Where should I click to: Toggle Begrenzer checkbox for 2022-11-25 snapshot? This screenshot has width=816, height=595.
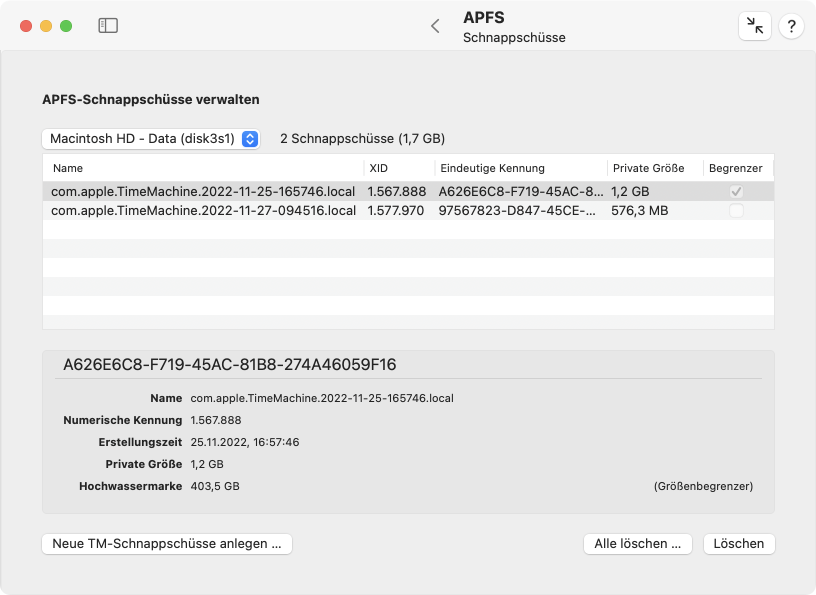tap(736, 192)
